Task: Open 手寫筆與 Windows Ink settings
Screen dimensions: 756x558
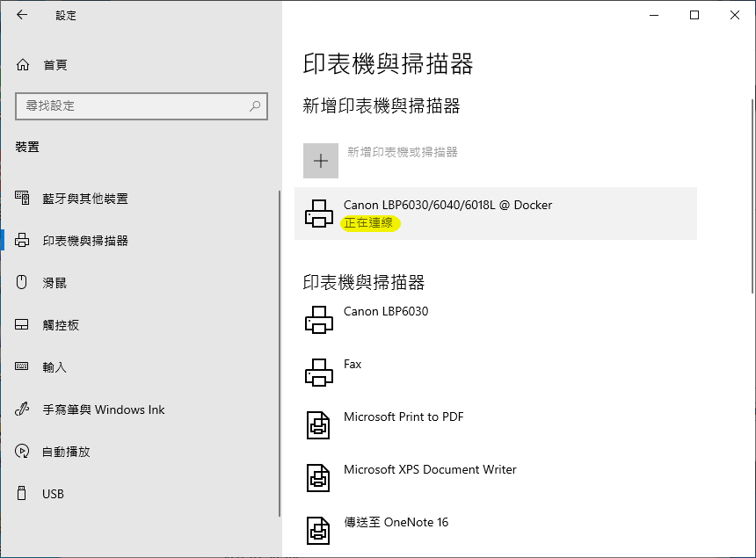Action: pyautogui.click(x=103, y=409)
